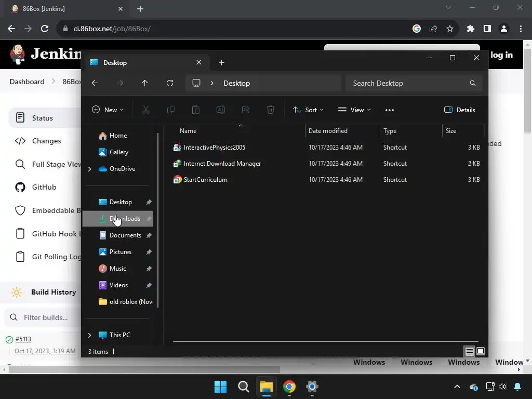The width and height of the screenshot is (532, 399).
Task: Select the 86Box [Jenkins] Chrome tab
Action: pos(66,9)
